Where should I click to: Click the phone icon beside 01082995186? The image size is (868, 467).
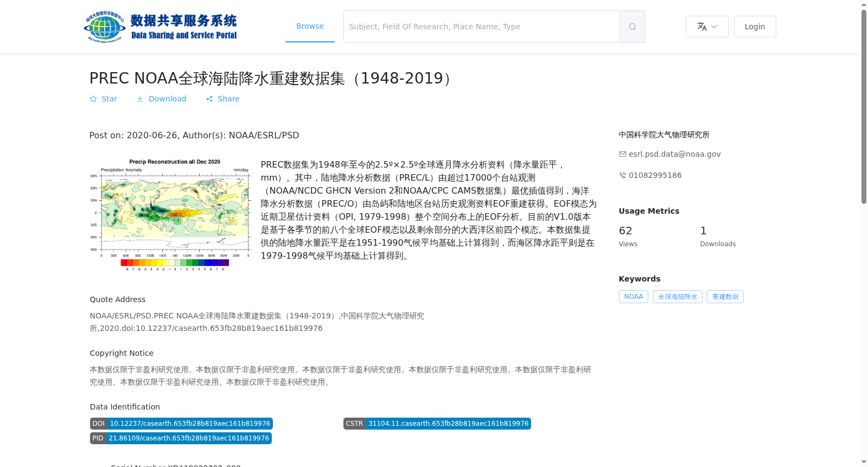[x=623, y=175]
